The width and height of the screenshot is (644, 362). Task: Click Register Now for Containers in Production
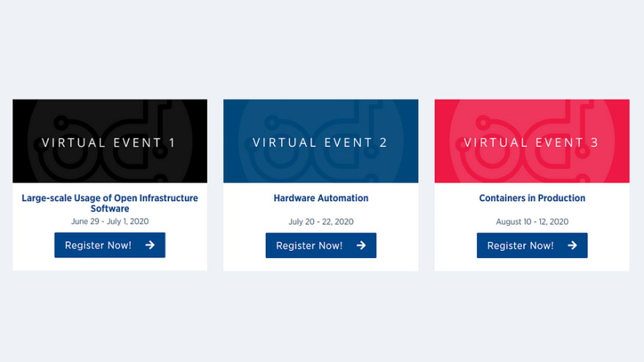point(532,246)
